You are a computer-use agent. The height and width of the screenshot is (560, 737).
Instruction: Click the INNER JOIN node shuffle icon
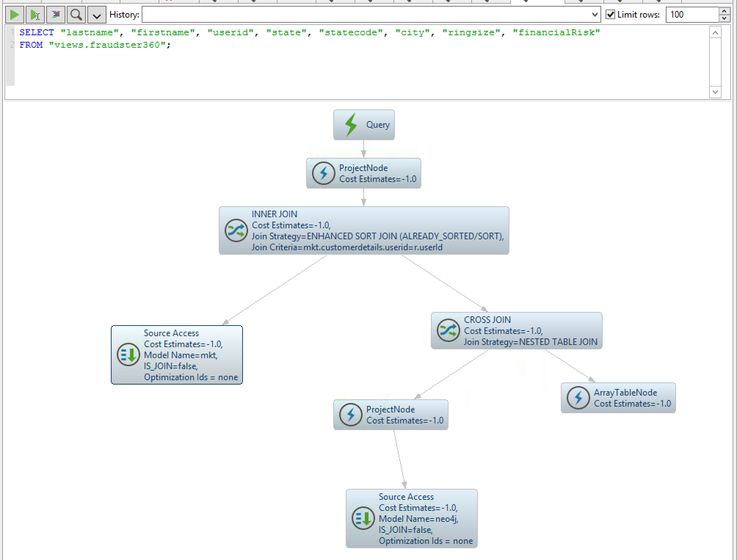(236, 230)
